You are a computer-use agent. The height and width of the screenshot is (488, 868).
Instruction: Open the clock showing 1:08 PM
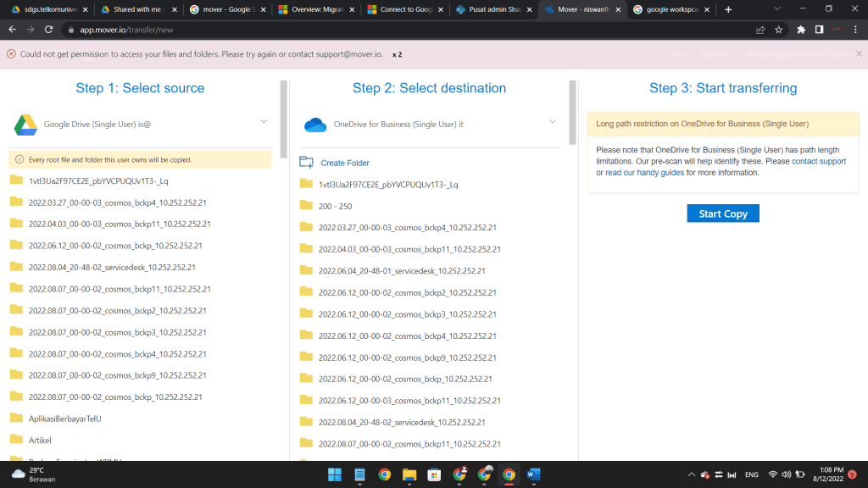click(828, 474)
